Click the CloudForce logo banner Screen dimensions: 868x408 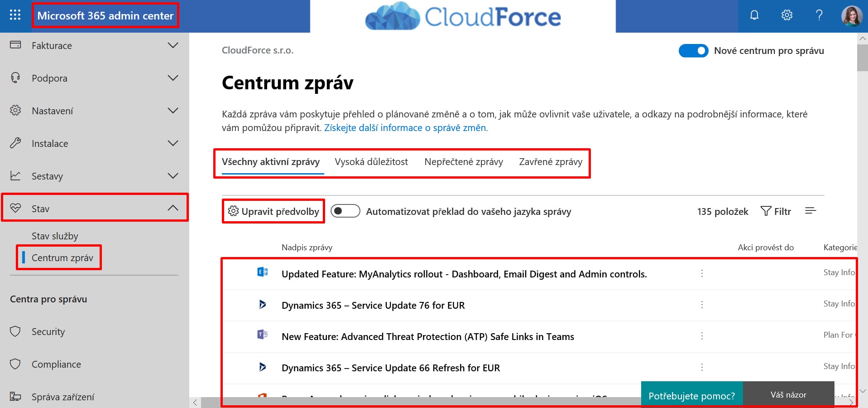(463, 16)
